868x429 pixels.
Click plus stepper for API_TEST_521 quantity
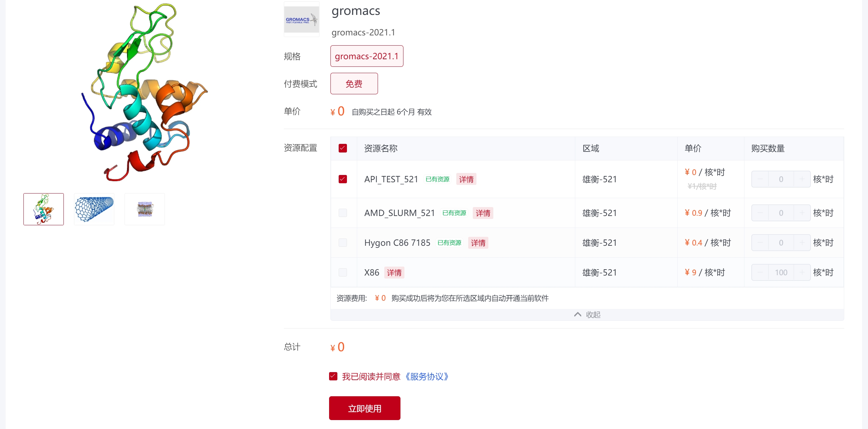[802, 179]
